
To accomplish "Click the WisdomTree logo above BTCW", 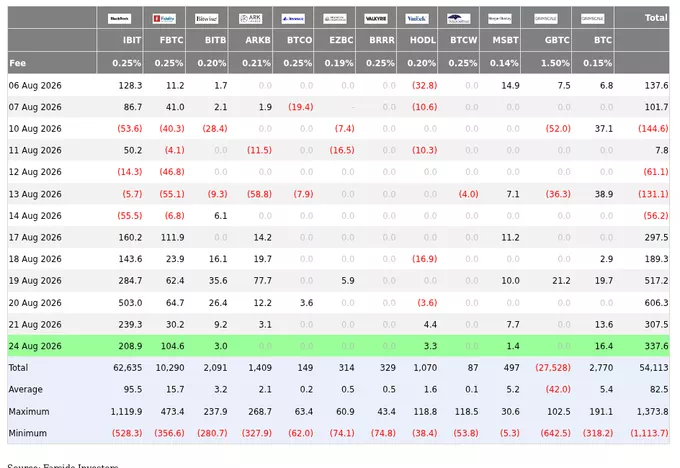I will (x=458, y=19).
